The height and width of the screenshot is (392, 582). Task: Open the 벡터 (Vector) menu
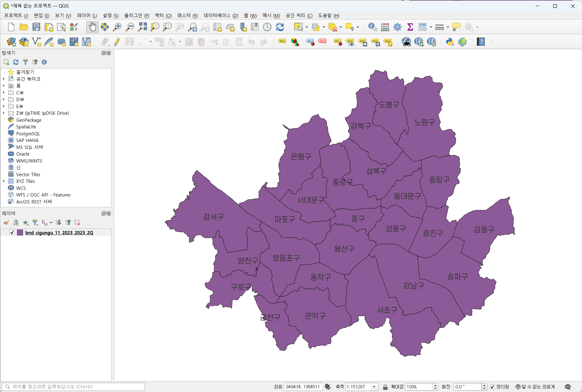coord(163,15)
